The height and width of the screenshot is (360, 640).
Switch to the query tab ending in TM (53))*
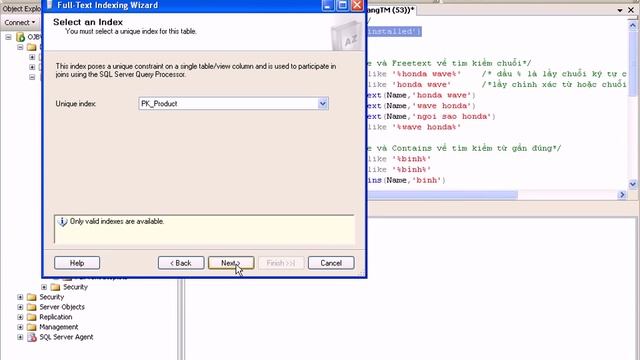(x=391, y=10)
